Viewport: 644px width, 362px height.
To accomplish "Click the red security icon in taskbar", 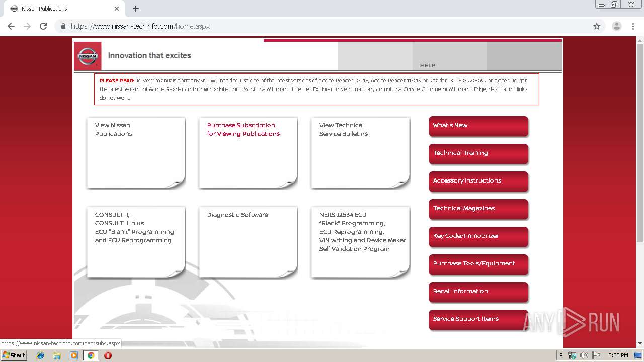I will click(108, 355).
